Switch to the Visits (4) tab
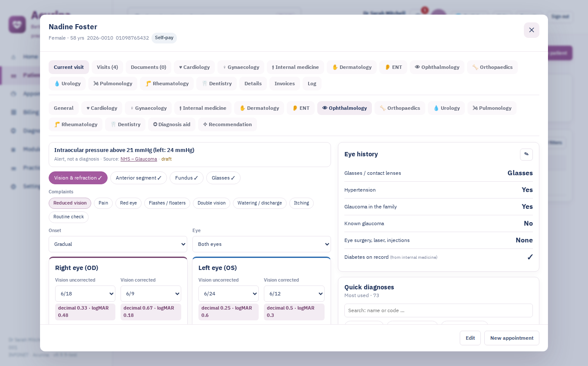This screenshot has width=588, height=366. coord(107,67)
